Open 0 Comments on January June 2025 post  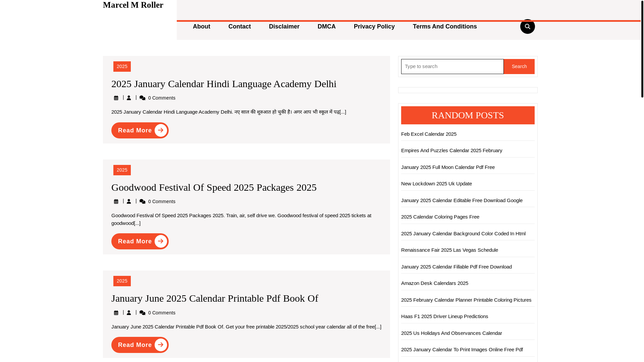(162, 313)
